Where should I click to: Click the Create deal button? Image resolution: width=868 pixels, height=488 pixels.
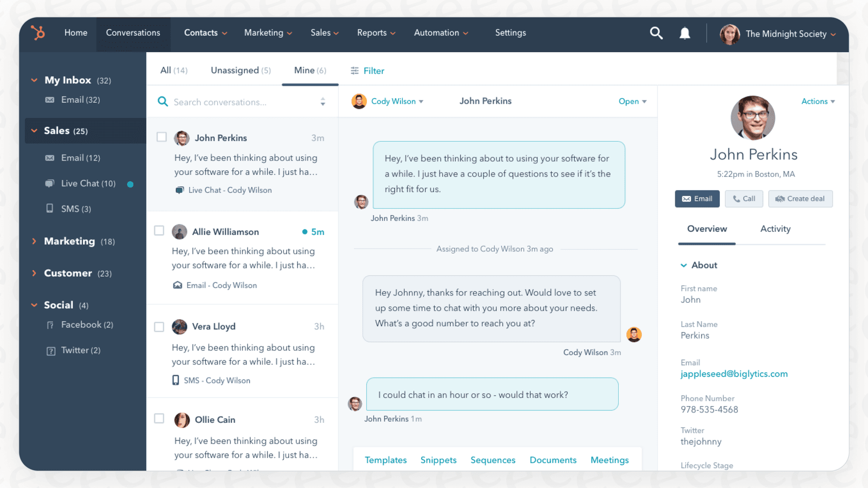point(800,199)
